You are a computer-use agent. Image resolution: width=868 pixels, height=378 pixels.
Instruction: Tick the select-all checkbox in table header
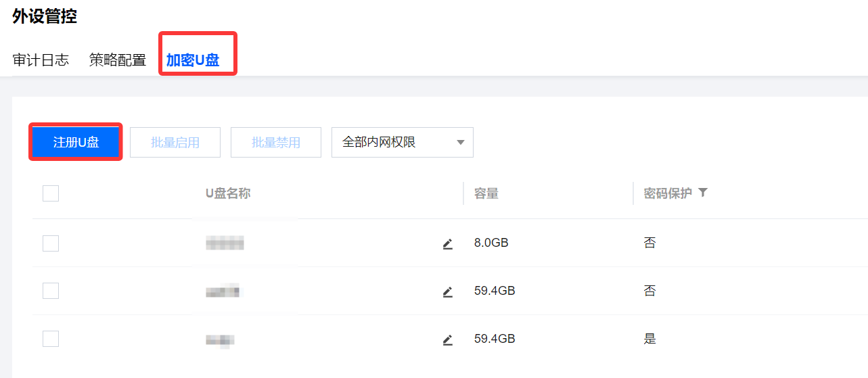[51, 193]
